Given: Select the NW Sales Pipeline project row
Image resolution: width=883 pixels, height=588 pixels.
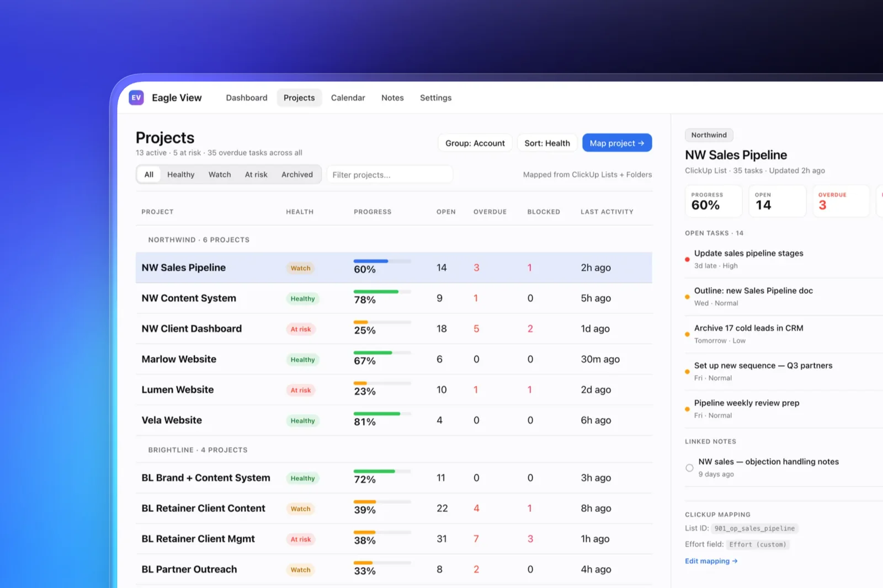Looking at the screenshot, I should 394,268.
